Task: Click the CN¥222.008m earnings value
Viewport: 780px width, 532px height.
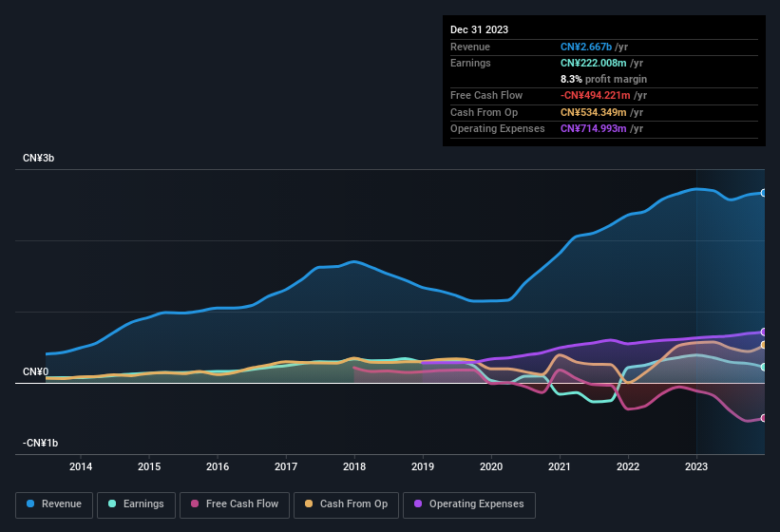Action: tap(594, 63)
